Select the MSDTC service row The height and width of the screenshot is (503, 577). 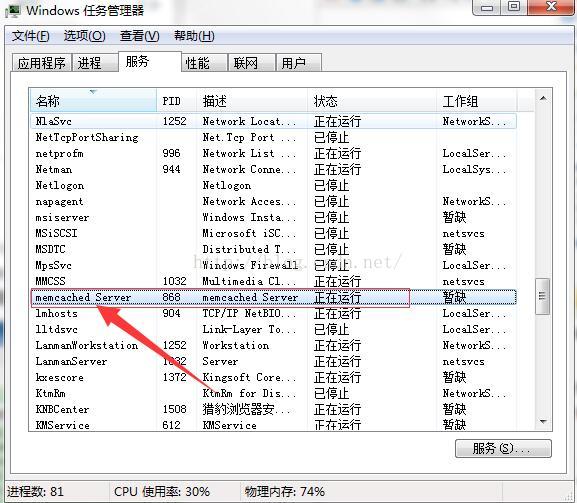tap(273, 249)
